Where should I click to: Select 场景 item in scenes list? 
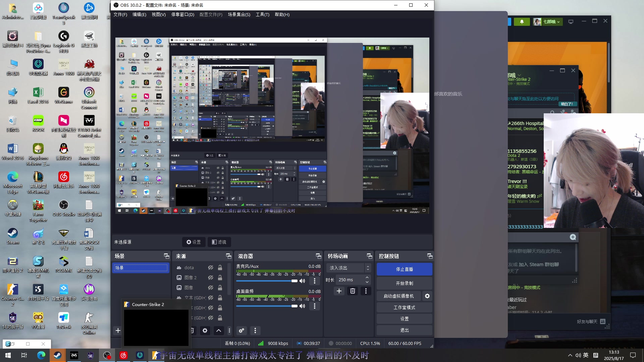point(141,268)
